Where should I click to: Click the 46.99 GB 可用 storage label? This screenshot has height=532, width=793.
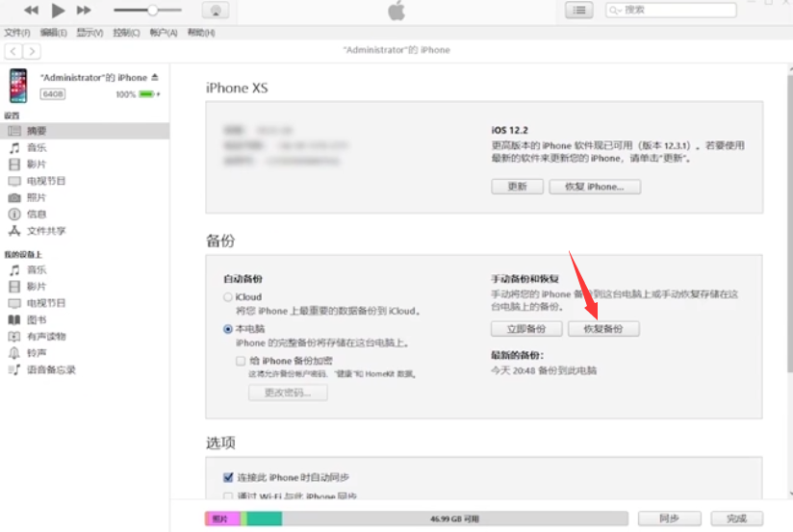coord(454,519)
